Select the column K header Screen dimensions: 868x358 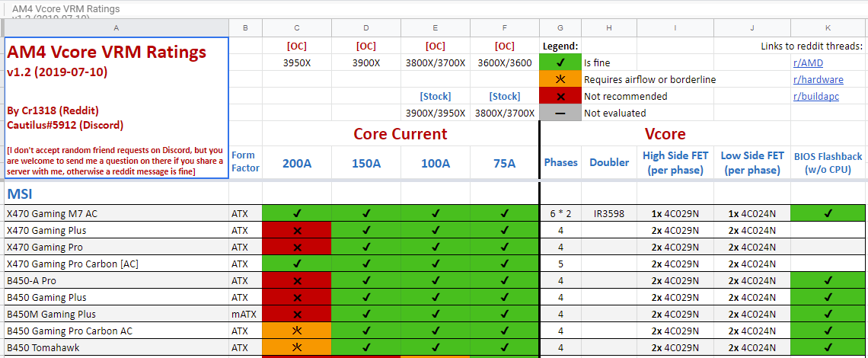point(828,27)
